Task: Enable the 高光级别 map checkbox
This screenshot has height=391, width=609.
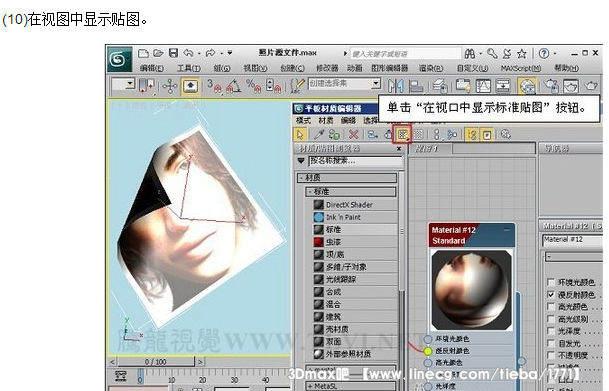Action: coord(551,319)
